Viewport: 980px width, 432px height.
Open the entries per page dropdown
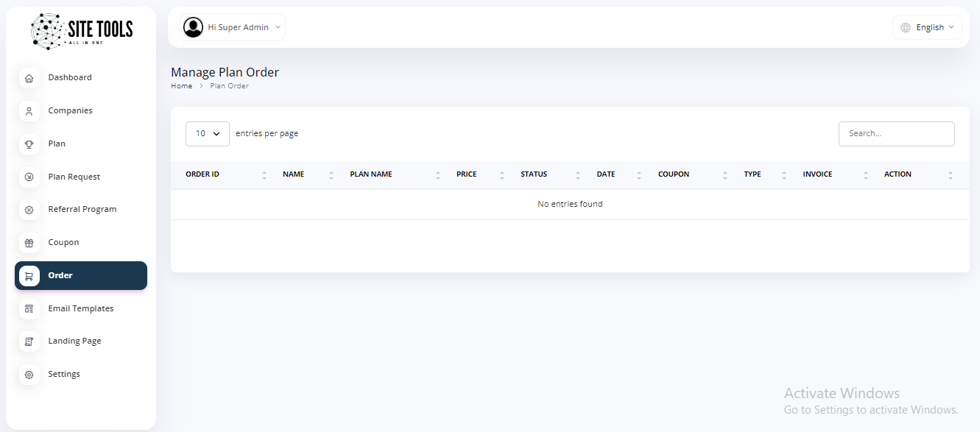point(207,134)
